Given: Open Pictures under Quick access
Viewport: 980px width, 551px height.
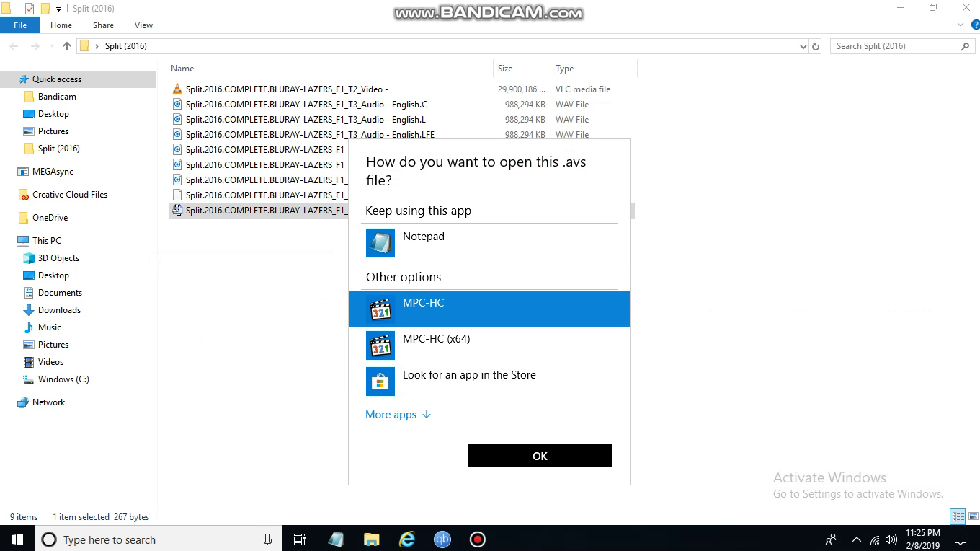Looking at the screenshot, I should pyautogui.click(x=53, y=131).
